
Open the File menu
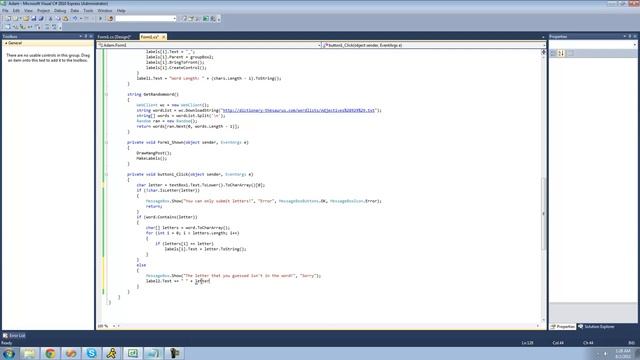tap(5, 11)
